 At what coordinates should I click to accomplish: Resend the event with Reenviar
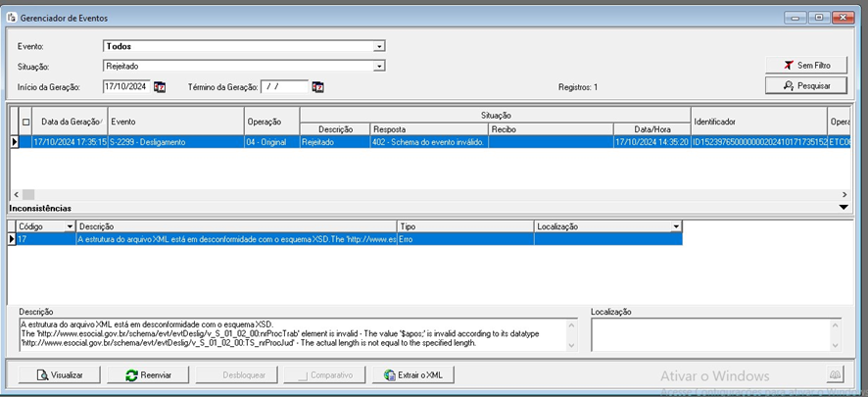(147, 374)
